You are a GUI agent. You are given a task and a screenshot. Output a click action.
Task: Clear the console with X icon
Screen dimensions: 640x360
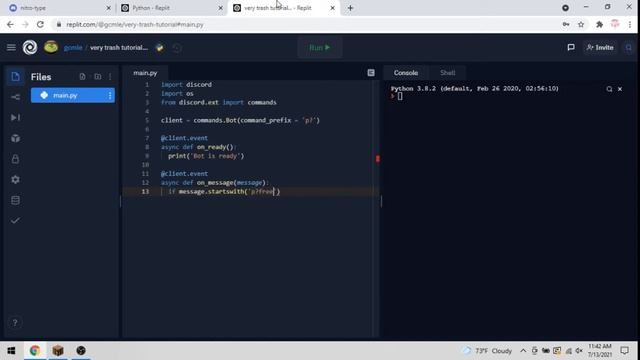(620, 89)
